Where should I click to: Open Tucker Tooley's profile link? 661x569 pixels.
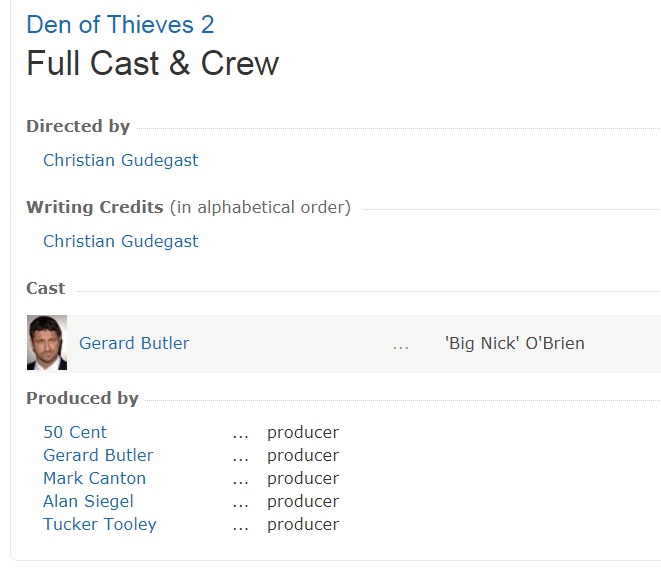[100, 524]
